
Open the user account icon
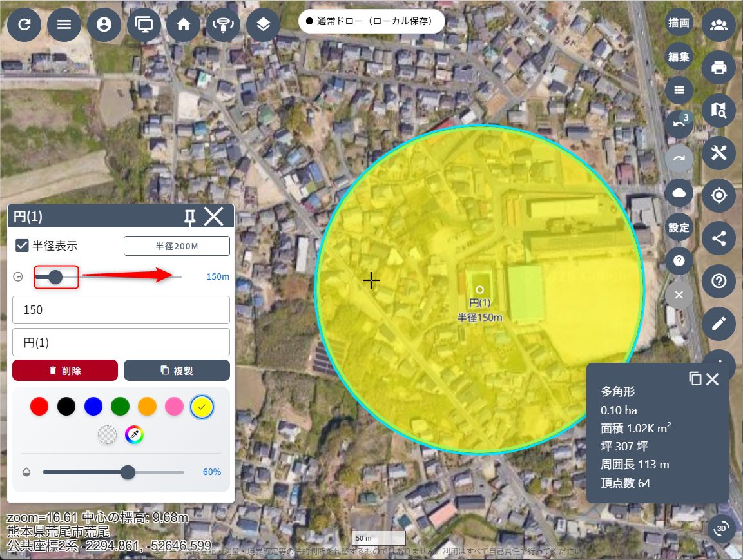(104, 25)
